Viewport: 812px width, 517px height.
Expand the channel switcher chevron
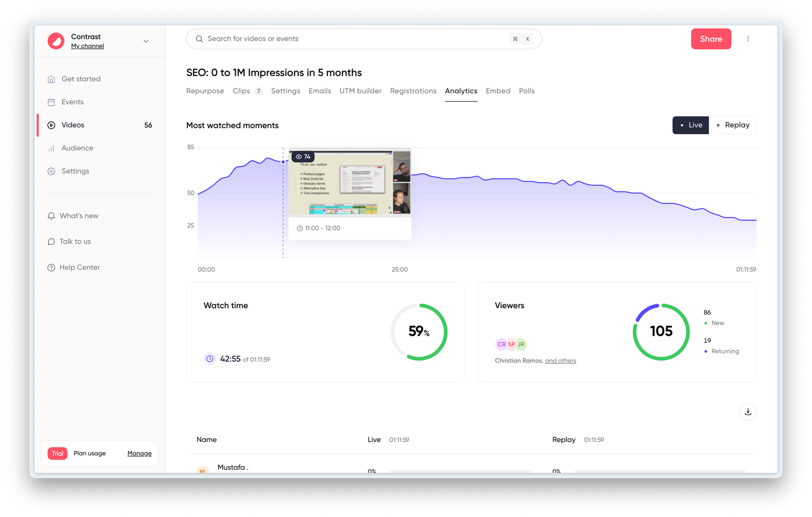[146, 41]
